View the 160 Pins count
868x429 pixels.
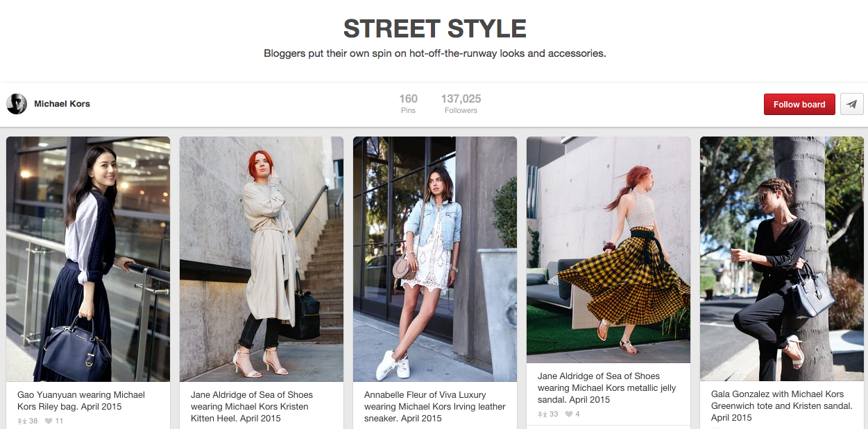point(408,103)
